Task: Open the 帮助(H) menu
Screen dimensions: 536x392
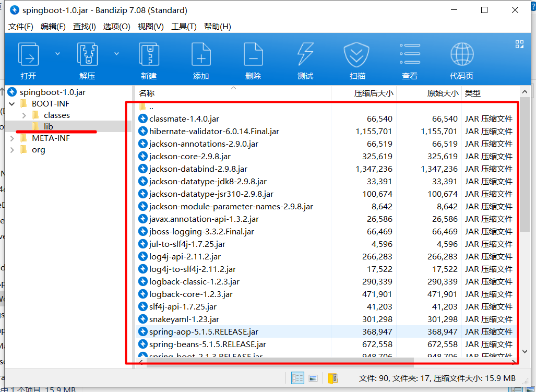Action: tap(217, 26)
